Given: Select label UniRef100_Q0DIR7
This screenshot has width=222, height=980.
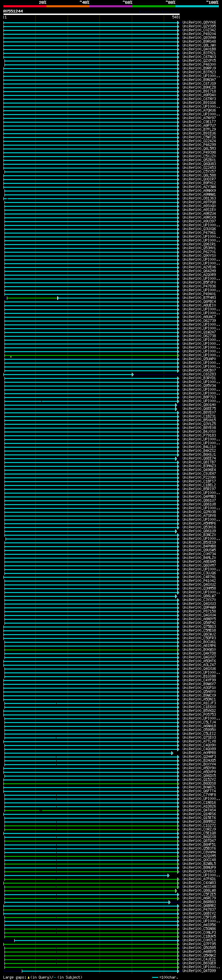Looking at the screenshot, I should [199, 179].
